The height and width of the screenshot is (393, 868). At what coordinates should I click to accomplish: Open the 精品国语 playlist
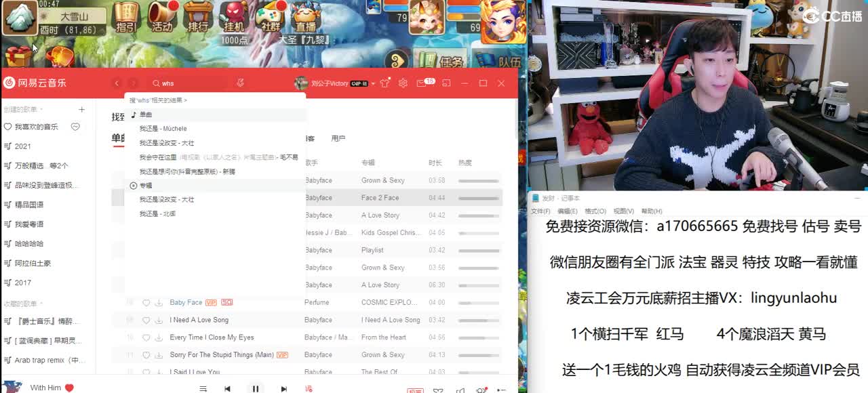tap(29, 205)
